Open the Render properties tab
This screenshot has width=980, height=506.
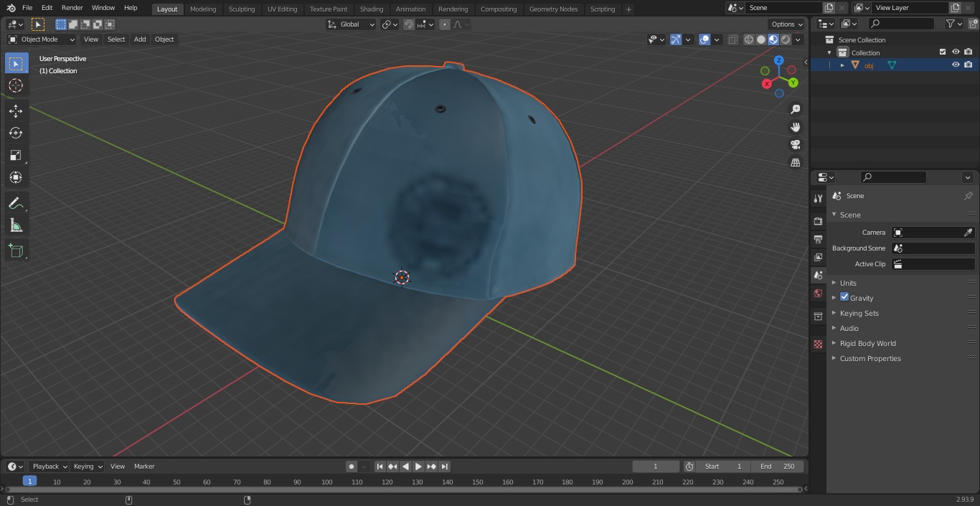(818, 221)
